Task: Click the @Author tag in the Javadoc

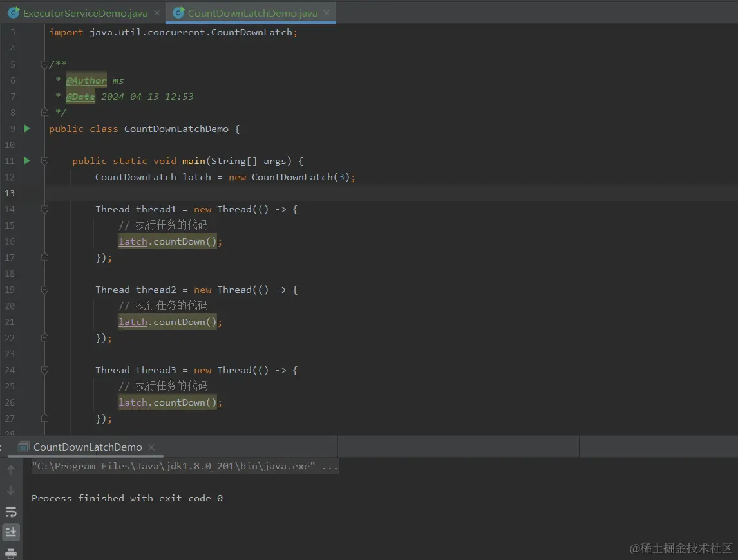Action: pyautogui.click(x=86, y=80)
